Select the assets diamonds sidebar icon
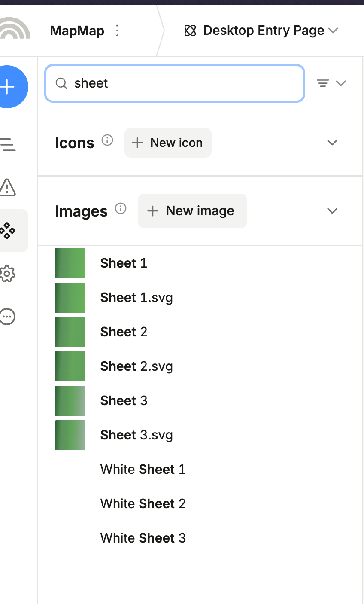The image size is (364, 604). [x=8, y=231]
